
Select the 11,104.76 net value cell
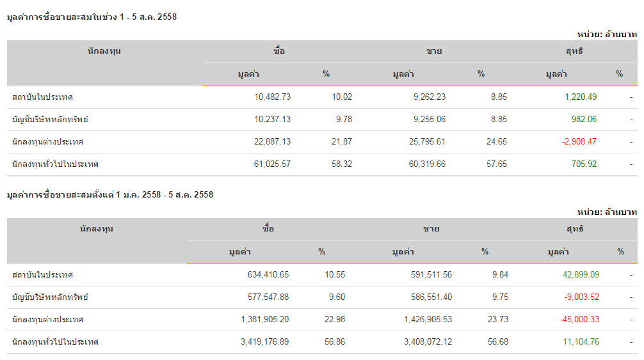(581, 342)
